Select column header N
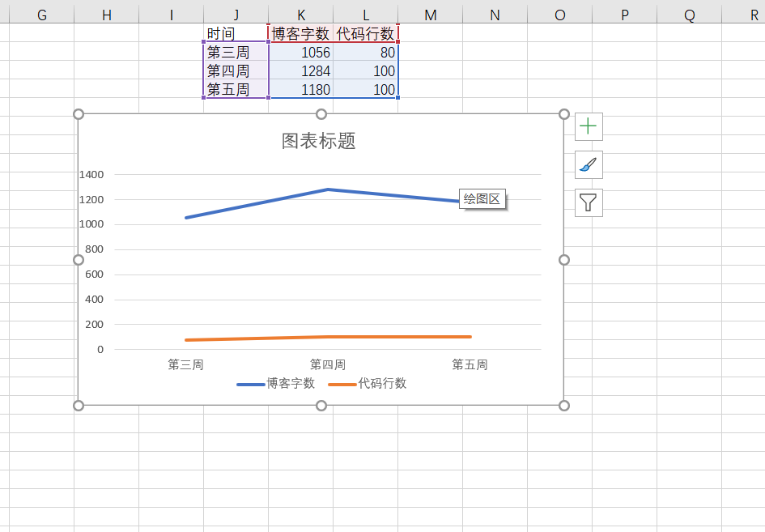Screen dimensions: 765x532 pyautogui.click(x=495, y=15)
